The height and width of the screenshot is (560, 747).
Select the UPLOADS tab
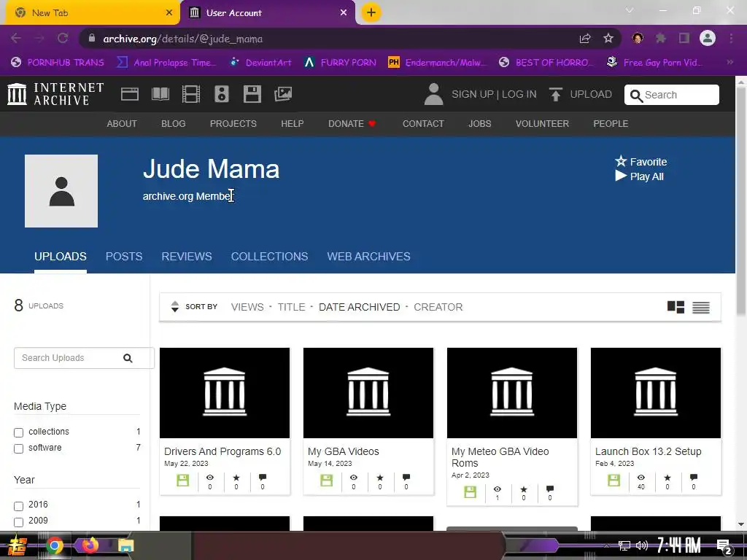[61, 257]
